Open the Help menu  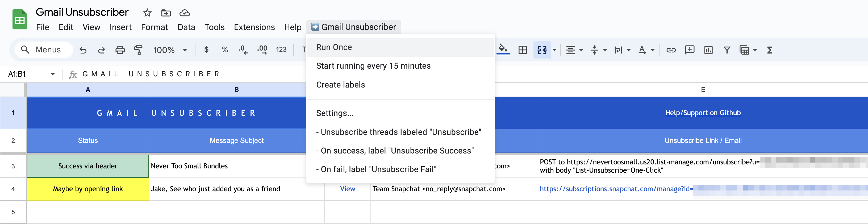(293, 27)
